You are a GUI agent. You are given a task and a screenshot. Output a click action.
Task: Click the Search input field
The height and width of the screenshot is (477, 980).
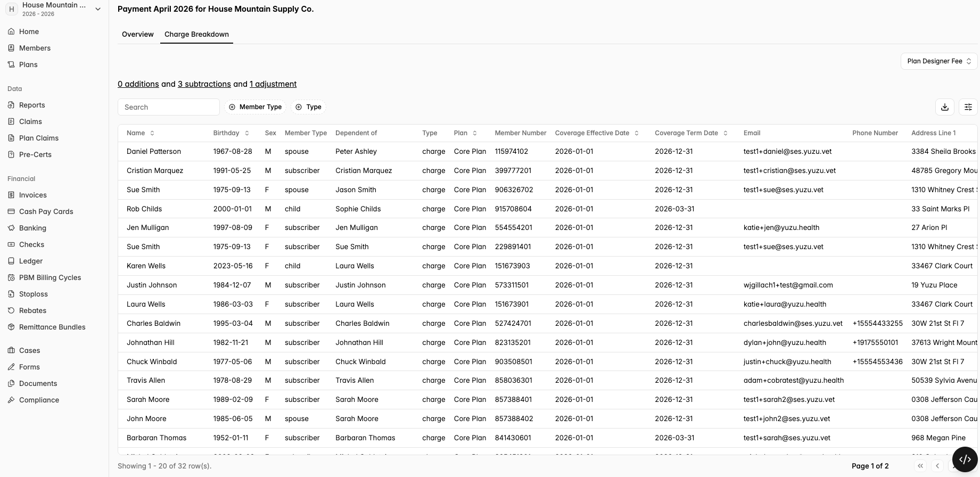pos(169,107)
